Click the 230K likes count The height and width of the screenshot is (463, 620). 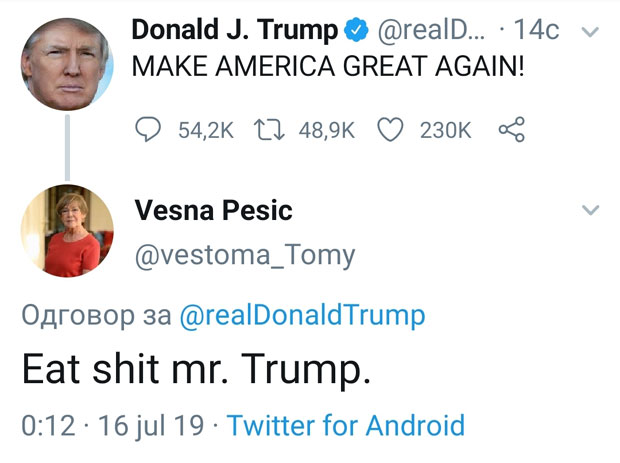pyautogui.click(x=445, y=130)
